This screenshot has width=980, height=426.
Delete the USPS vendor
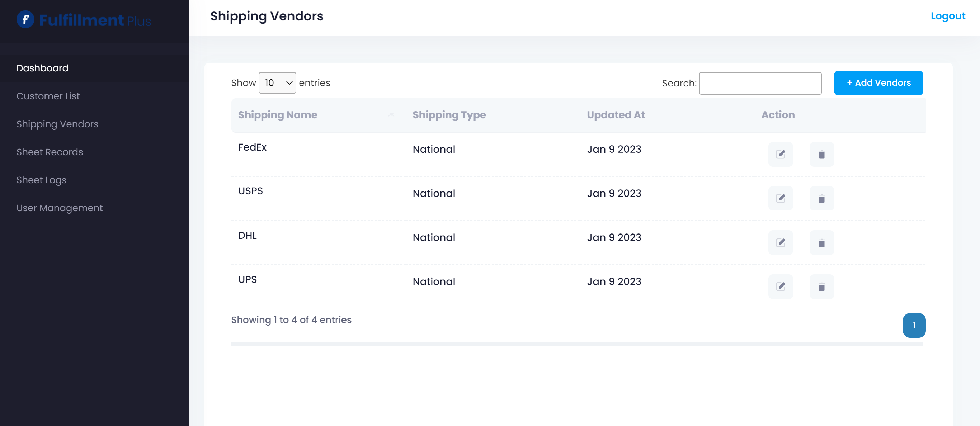click(821, 198)
